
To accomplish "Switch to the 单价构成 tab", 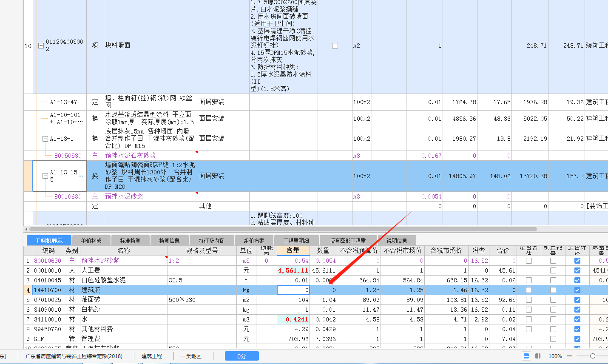I will tap(91, 241).
